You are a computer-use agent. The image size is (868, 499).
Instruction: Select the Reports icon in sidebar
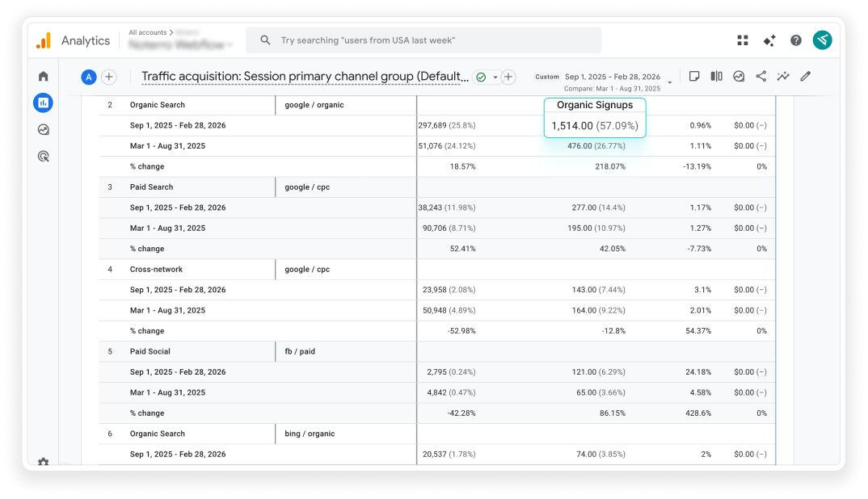(44, 103)
